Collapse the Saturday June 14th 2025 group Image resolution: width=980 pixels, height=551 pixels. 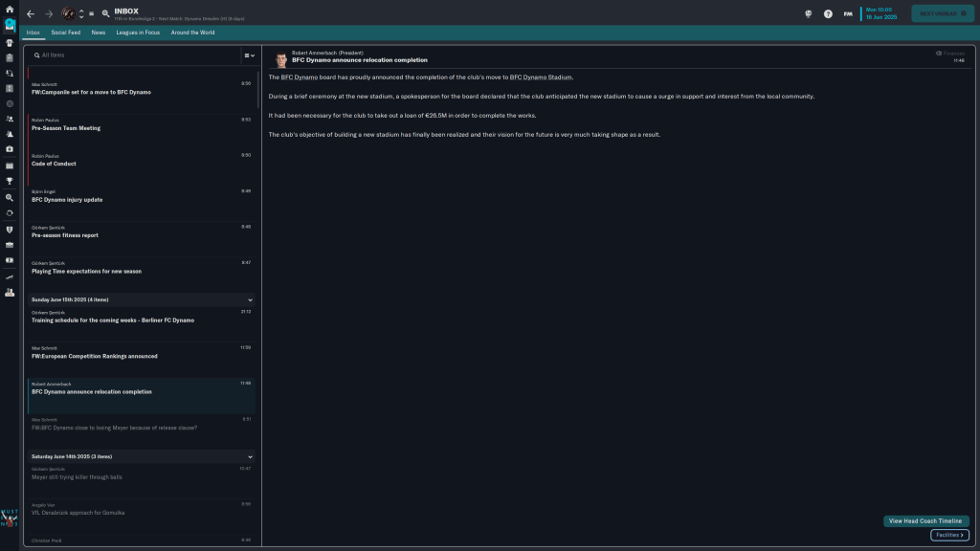(250, 456)
